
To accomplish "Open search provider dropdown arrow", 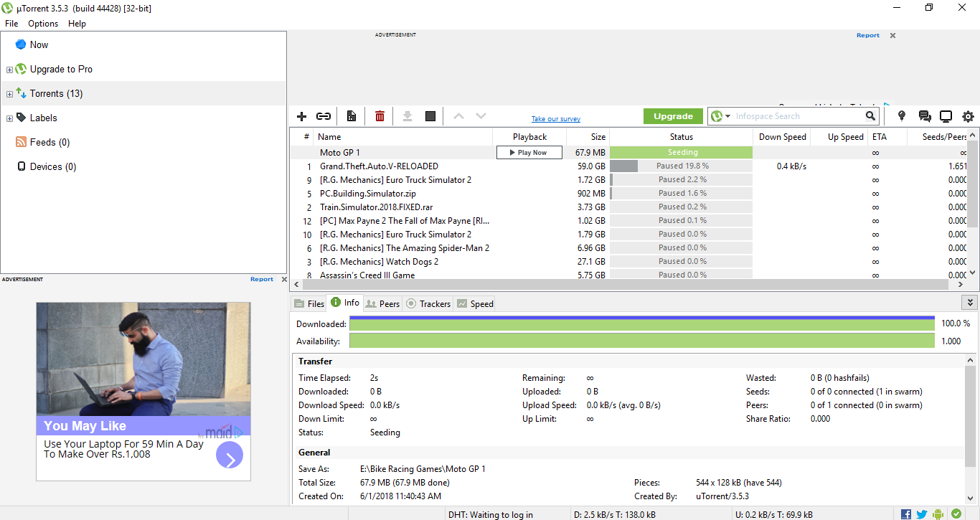I will point(727,116).
